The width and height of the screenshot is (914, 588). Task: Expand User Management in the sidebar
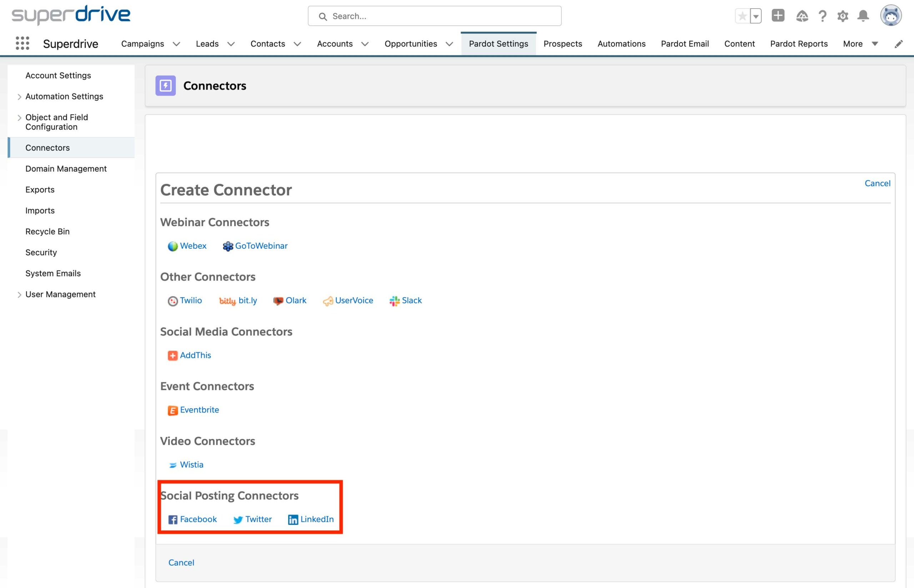coord(19,295)
